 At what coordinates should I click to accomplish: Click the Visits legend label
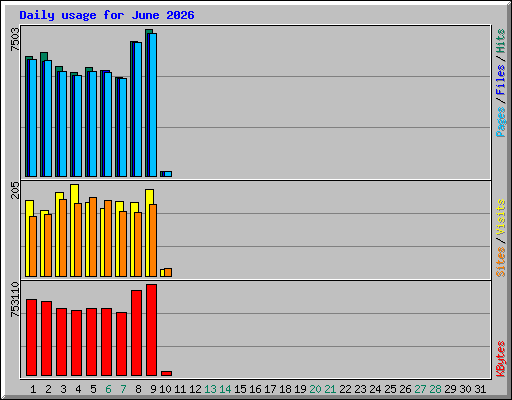tap(500, 217)
